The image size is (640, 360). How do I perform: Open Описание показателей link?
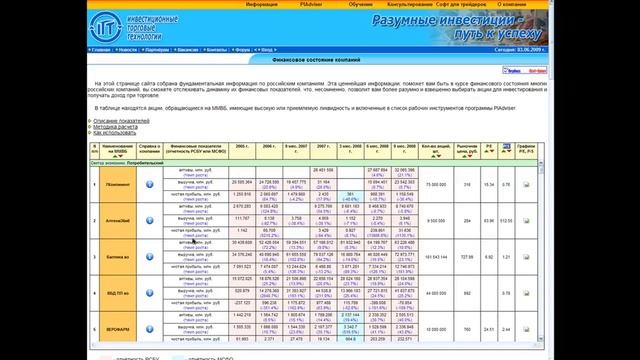(121, 121)
